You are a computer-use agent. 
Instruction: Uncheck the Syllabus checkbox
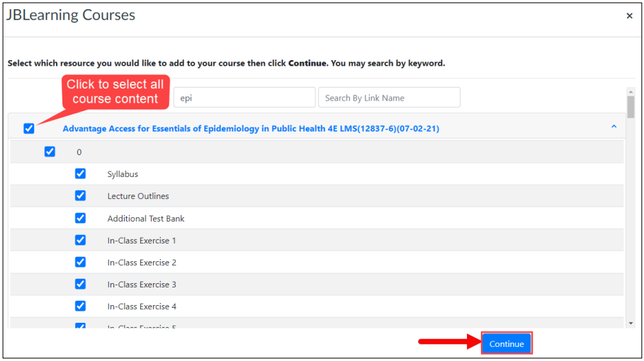click(80, 173)
